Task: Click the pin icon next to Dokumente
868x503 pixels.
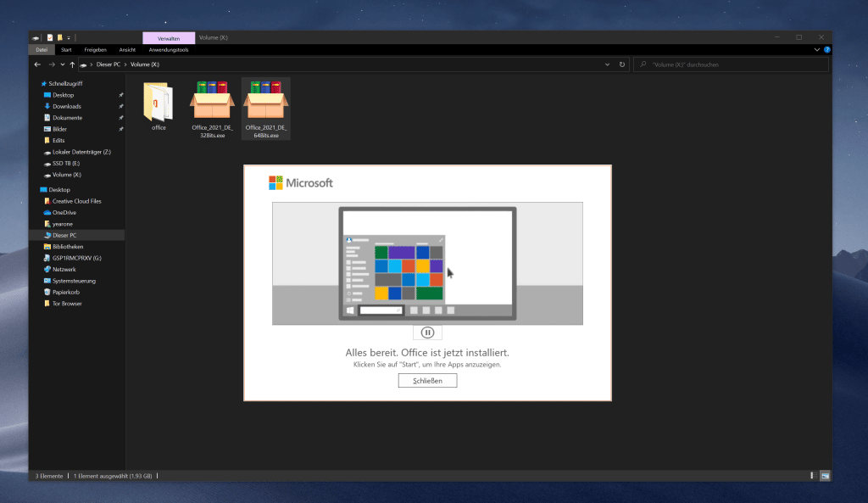Action: click(x=120, y=118)
